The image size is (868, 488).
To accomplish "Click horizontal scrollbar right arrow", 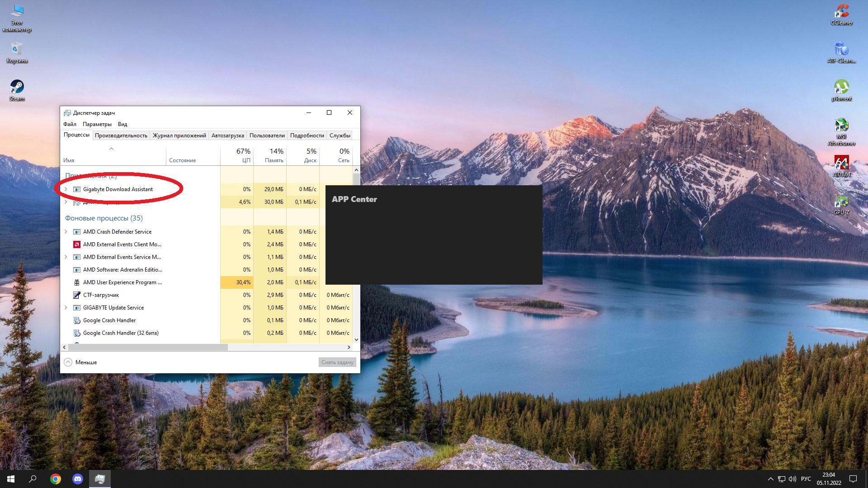I will [349, 347].
